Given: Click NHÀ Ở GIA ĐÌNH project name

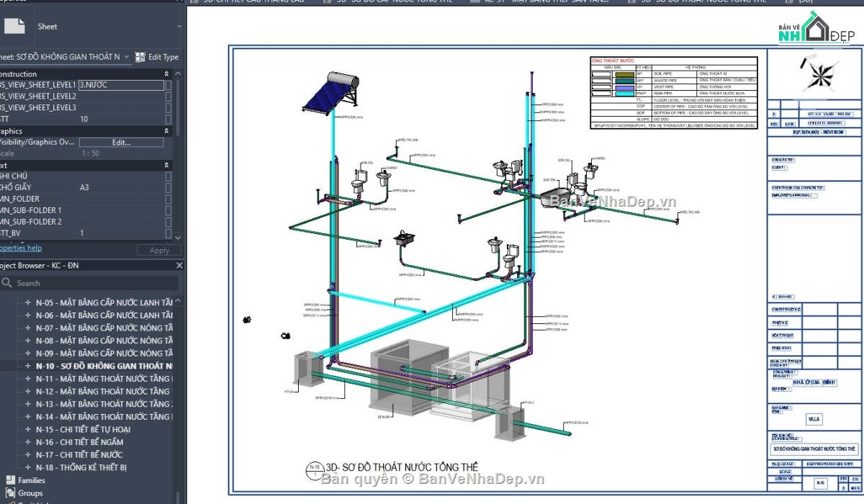Looking at the screenshot, I should coord(816,383).
